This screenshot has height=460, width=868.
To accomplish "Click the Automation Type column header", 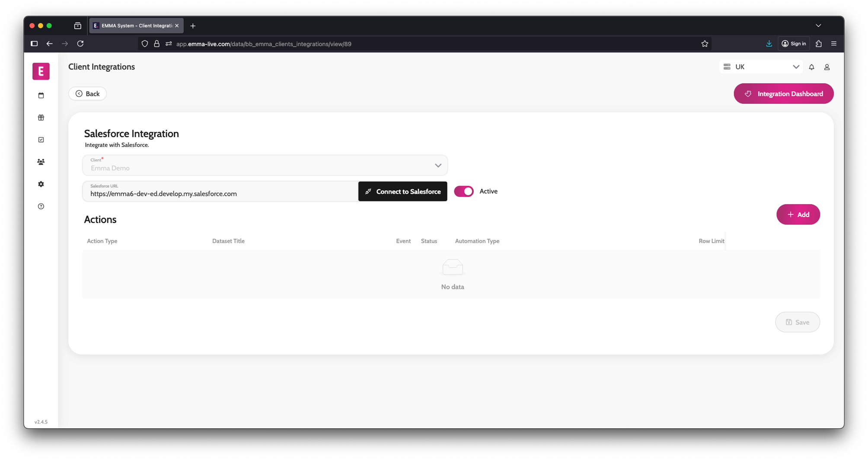I will click(477, 241).
